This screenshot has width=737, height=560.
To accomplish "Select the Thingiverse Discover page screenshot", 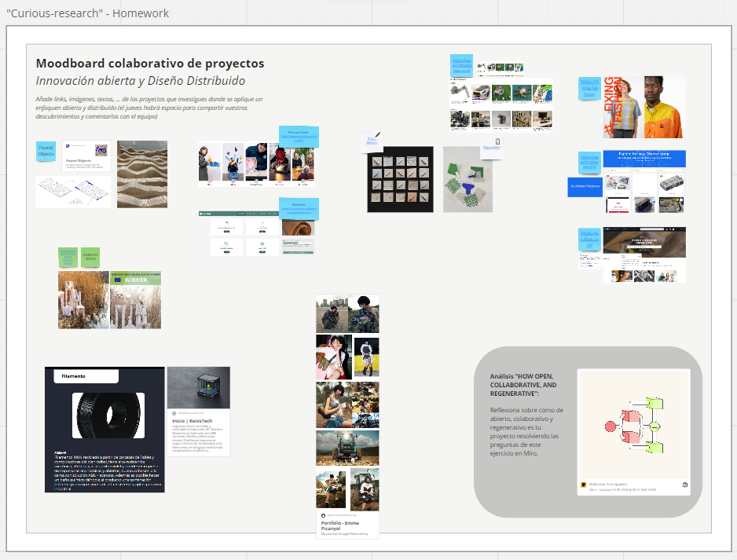I will [644, 181].
